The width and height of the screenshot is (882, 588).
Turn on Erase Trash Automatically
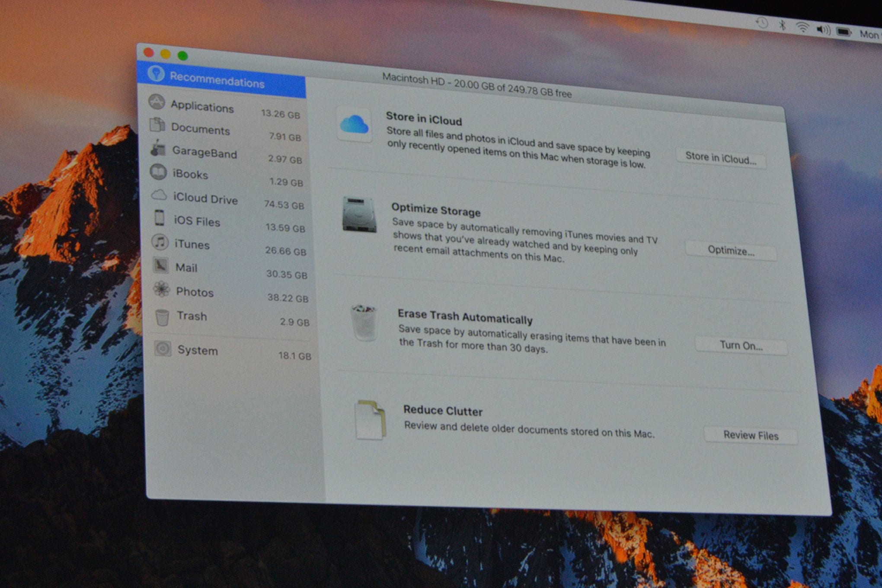coord(741,345)
